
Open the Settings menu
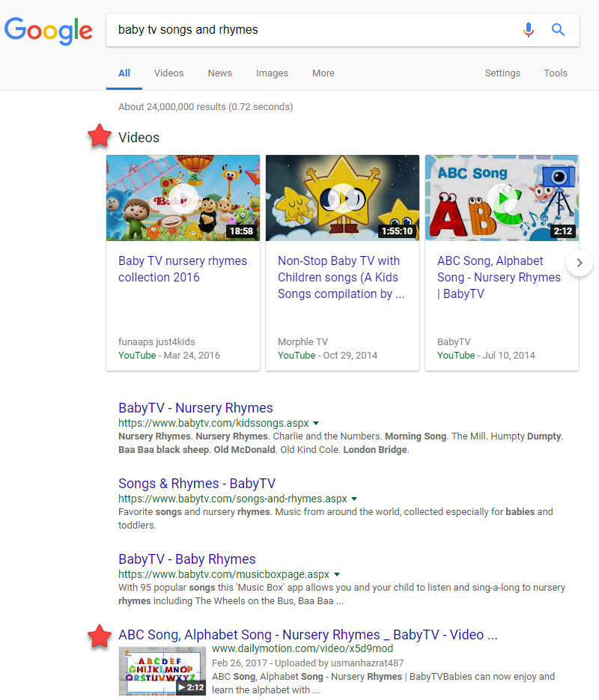pos(502,73)
